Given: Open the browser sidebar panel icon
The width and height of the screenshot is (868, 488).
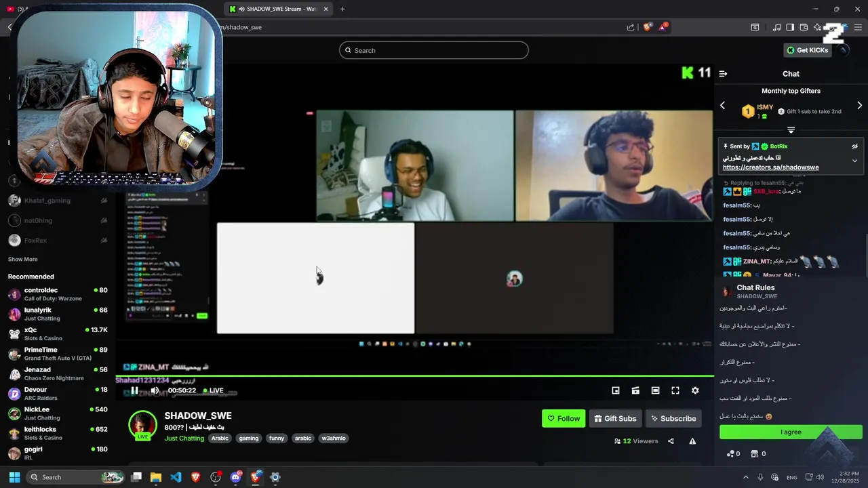Looking at the screenshot, I should pyautogui.click(x=790, y=27).
